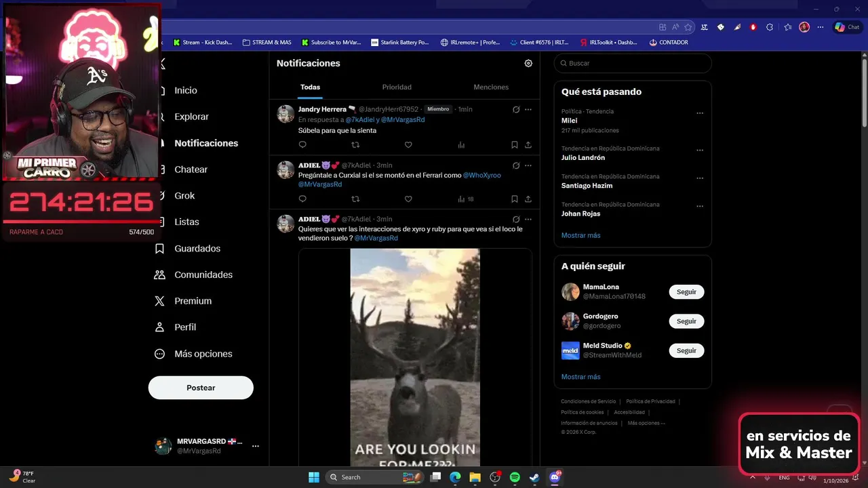Open Edge profile avatar
Viewport: 868px width, 488px height.
[804, 27]
